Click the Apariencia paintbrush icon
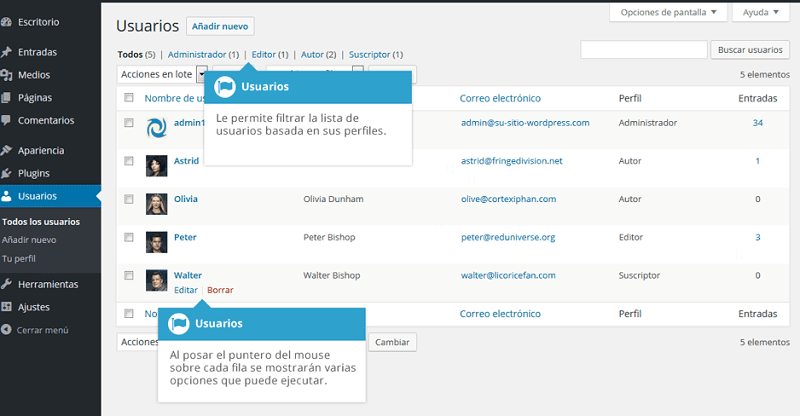Viewport: 800px width, 416px height. [7, 151]
